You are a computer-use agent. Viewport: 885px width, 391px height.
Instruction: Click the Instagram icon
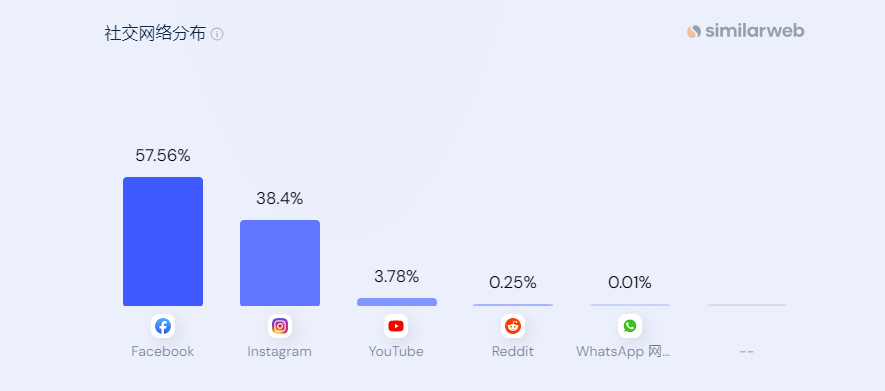coord(280,326)
